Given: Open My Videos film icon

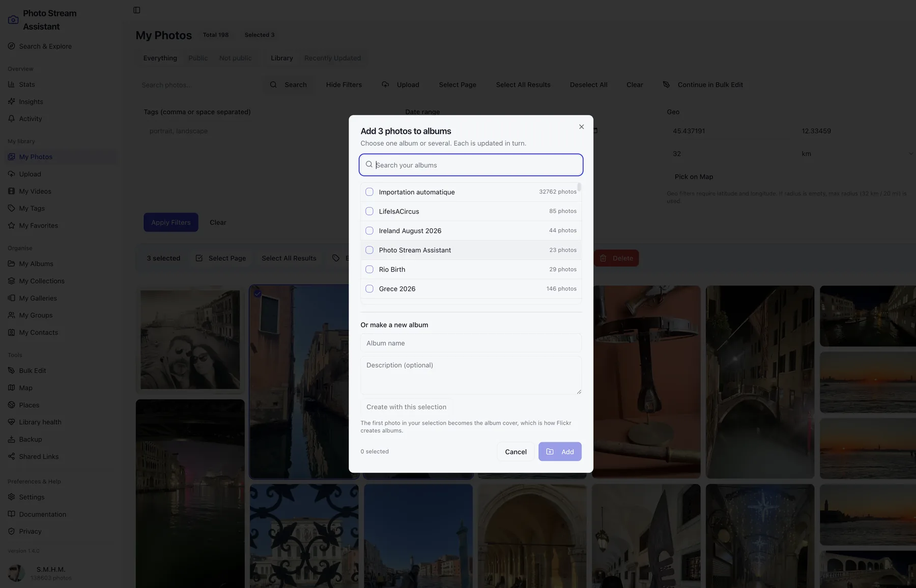Looking at the screenshot, I should [x=11, y=191].
